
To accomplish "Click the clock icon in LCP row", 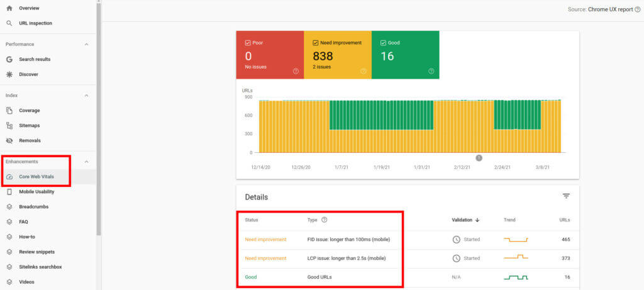I will point(457,259).
